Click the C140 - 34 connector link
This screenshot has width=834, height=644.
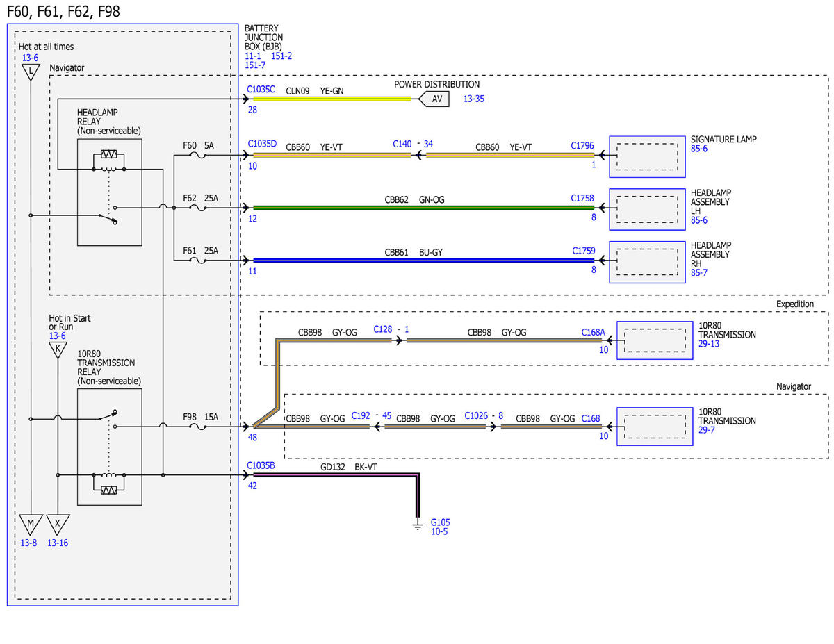tap(413, 145)
